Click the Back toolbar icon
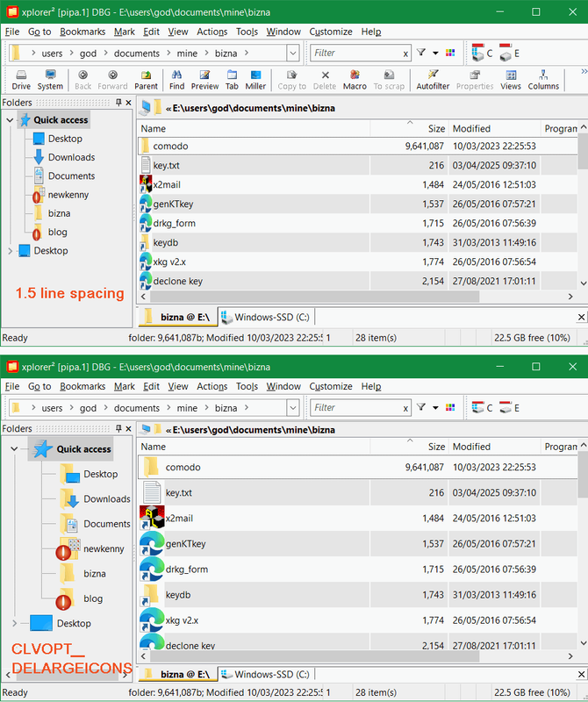Viewport: 588px width, 702px height. coord(82,80)
